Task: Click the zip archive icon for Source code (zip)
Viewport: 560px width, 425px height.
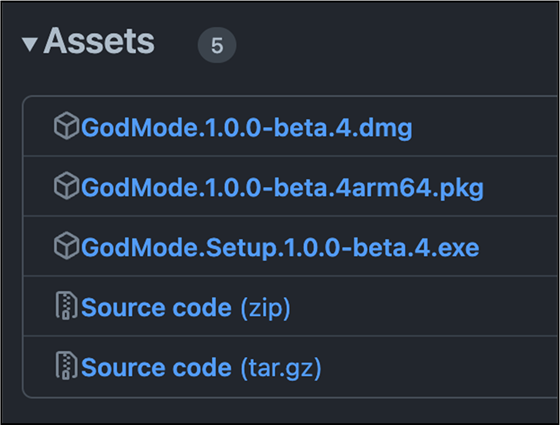Action: pos(66,305)
